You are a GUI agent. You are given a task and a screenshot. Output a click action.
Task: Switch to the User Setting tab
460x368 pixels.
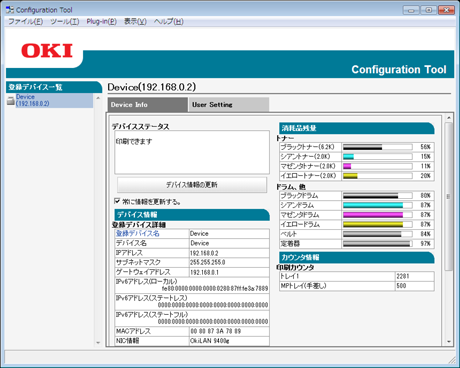(229, 105)
